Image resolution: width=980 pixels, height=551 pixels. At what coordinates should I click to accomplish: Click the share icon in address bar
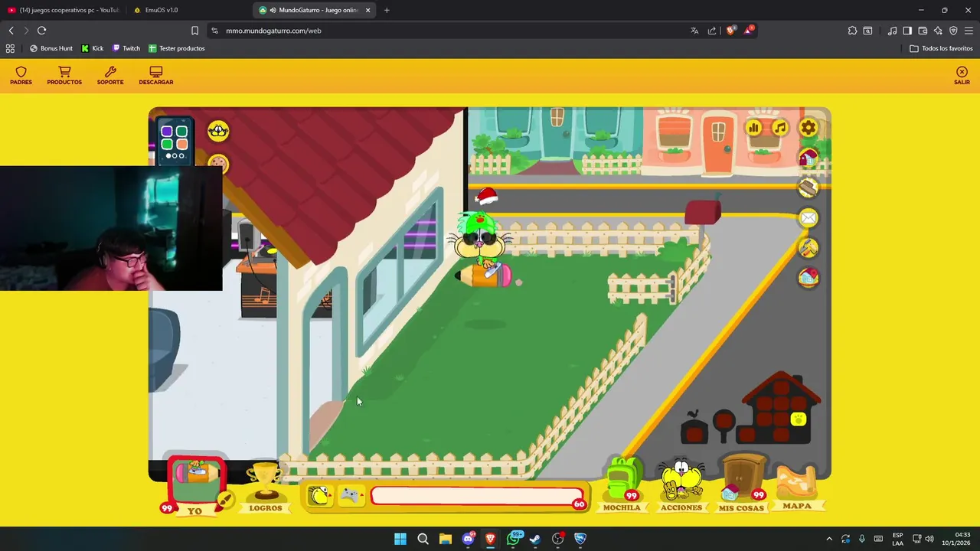tap(712, 31)
